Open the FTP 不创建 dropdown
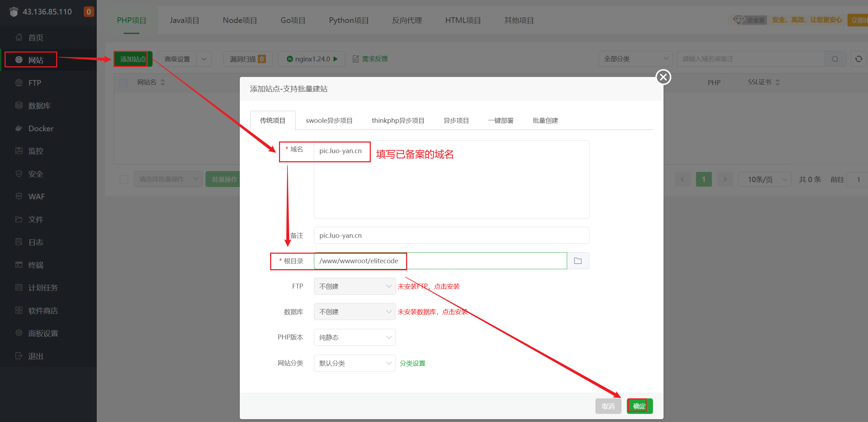Screen dimensions: 868x422 pyautogui.click(x=355, y=286)
